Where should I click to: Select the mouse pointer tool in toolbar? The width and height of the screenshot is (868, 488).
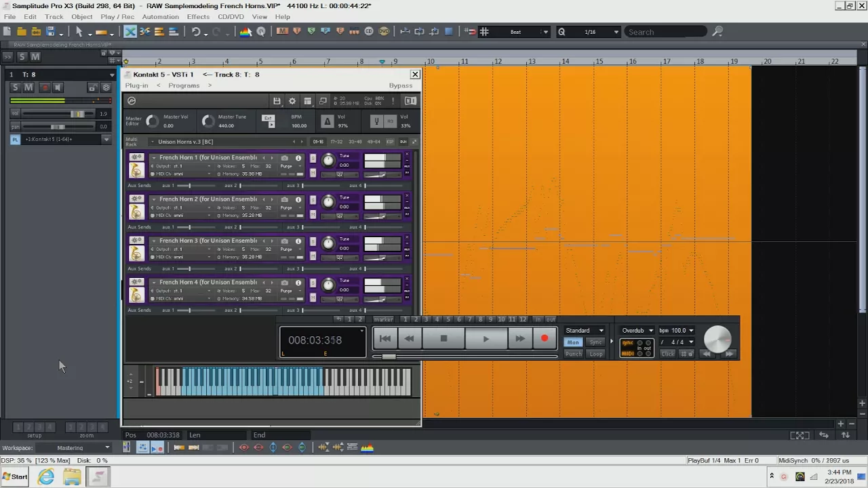click(x=79, y=32)
